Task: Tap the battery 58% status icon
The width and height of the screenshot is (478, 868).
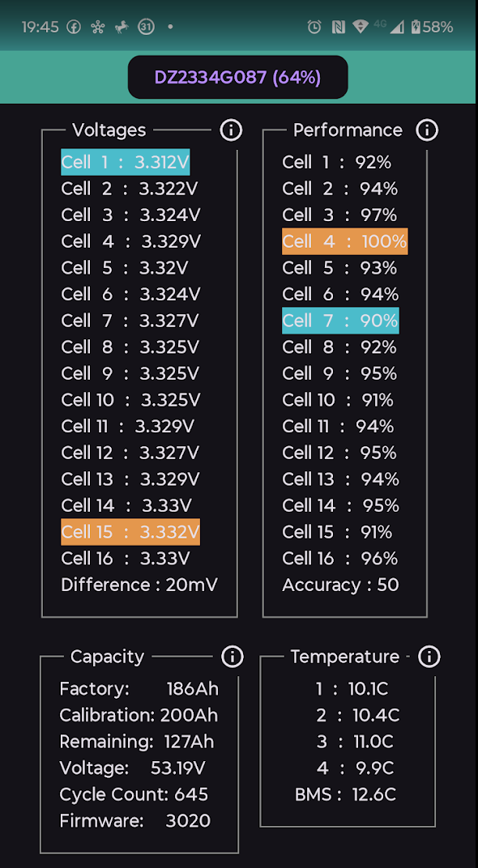Action: pyautogui.click(x=432, y=27)
